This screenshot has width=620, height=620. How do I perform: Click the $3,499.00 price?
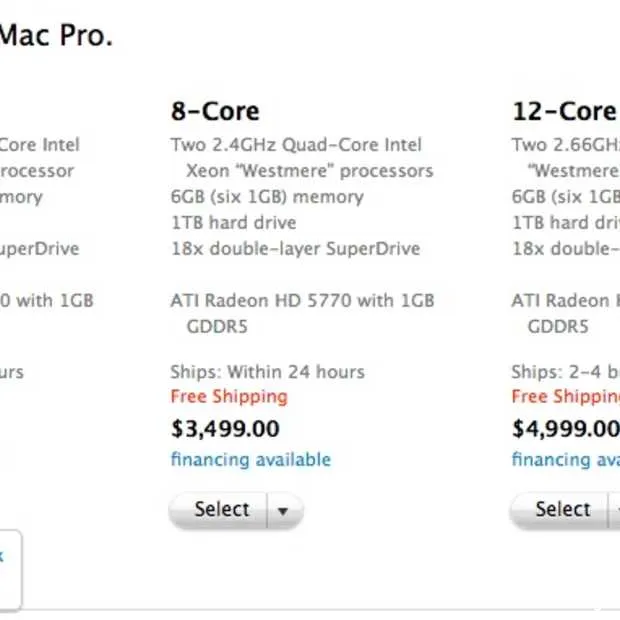225,429
